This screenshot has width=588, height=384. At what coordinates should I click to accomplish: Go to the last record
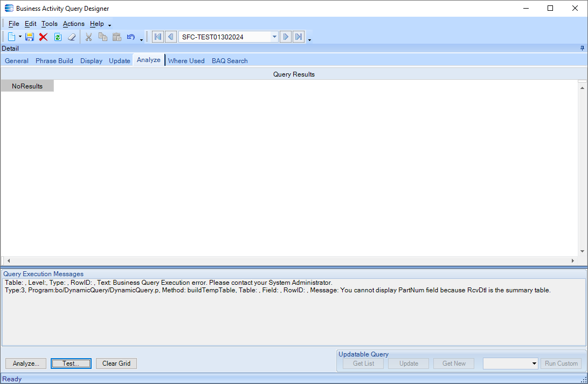[x=299, y=37]
